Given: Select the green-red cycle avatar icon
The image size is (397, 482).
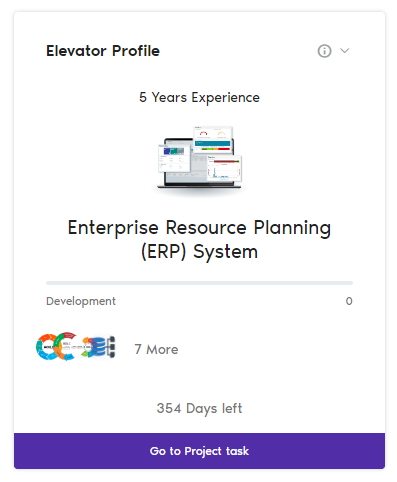Looking at the screenshot, I should 66,347.
